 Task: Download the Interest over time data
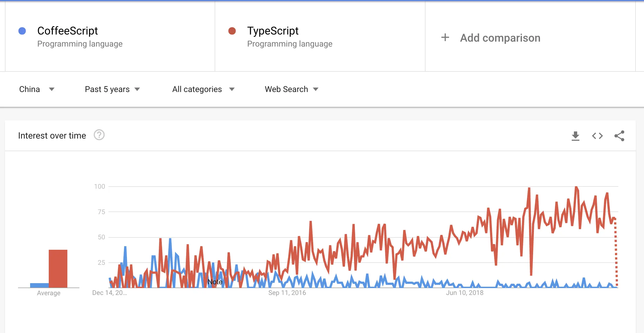pyautogui.click(x=576, y=136)
